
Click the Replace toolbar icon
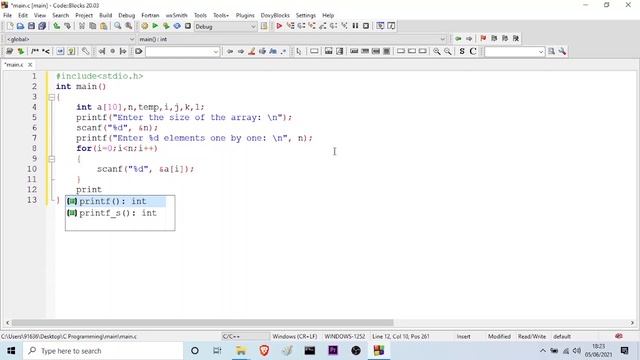pyautogui.click(x=129, y=26)
